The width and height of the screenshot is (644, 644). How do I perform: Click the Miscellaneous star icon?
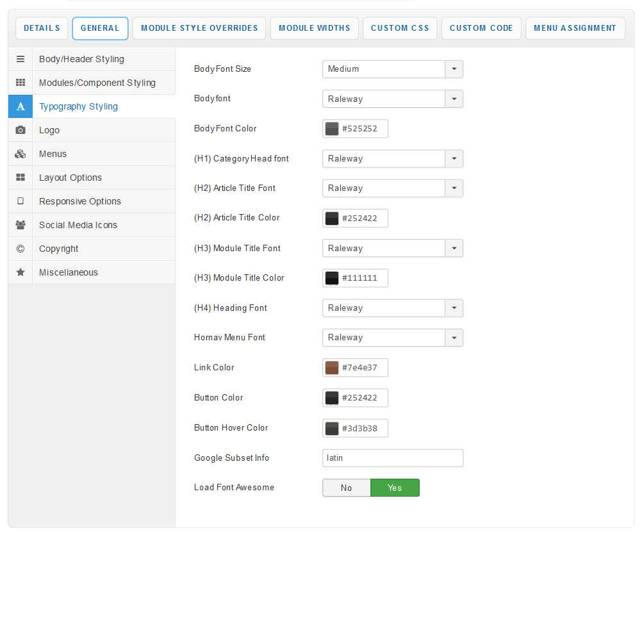point(21,272)
